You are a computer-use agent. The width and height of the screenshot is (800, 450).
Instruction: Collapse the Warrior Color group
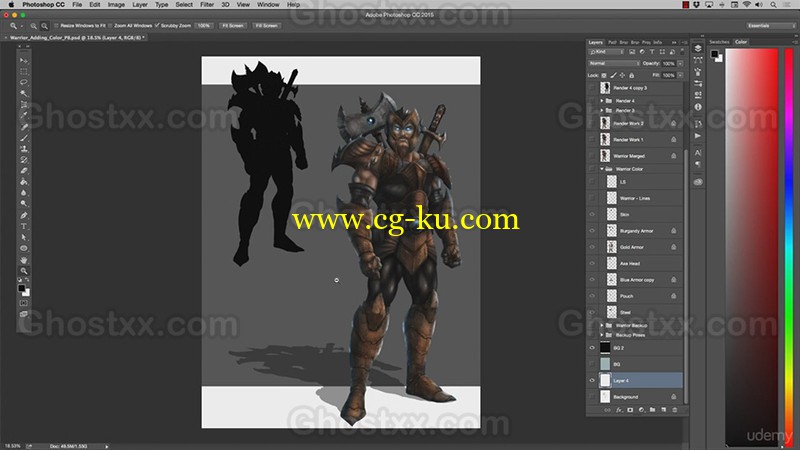602,169
